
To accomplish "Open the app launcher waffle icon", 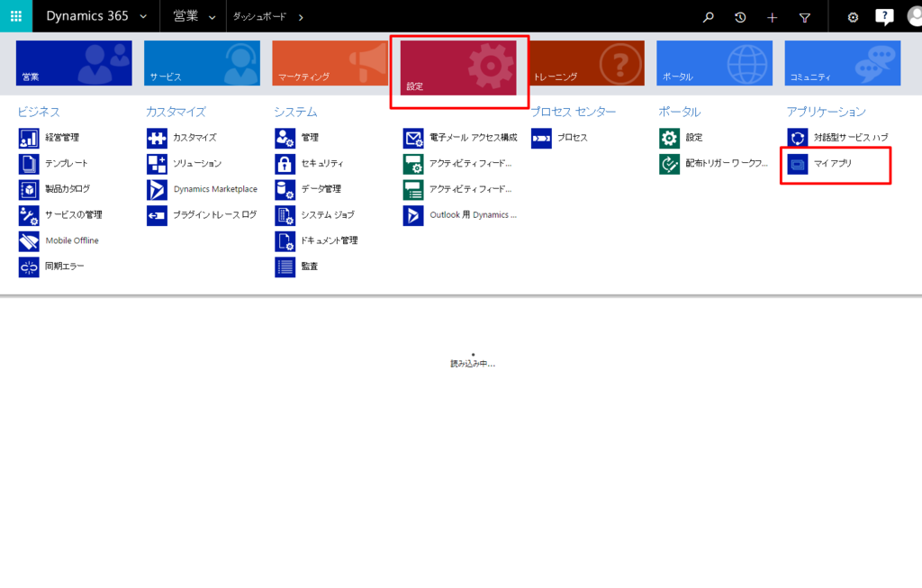I will 16,16.
